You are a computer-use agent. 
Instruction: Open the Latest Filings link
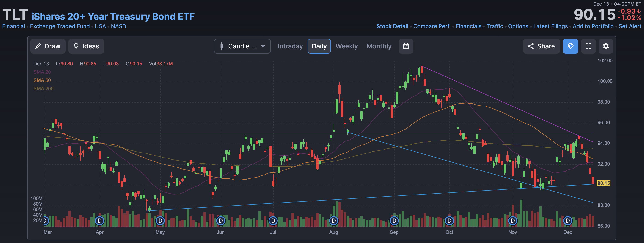[x=550, y=26]
